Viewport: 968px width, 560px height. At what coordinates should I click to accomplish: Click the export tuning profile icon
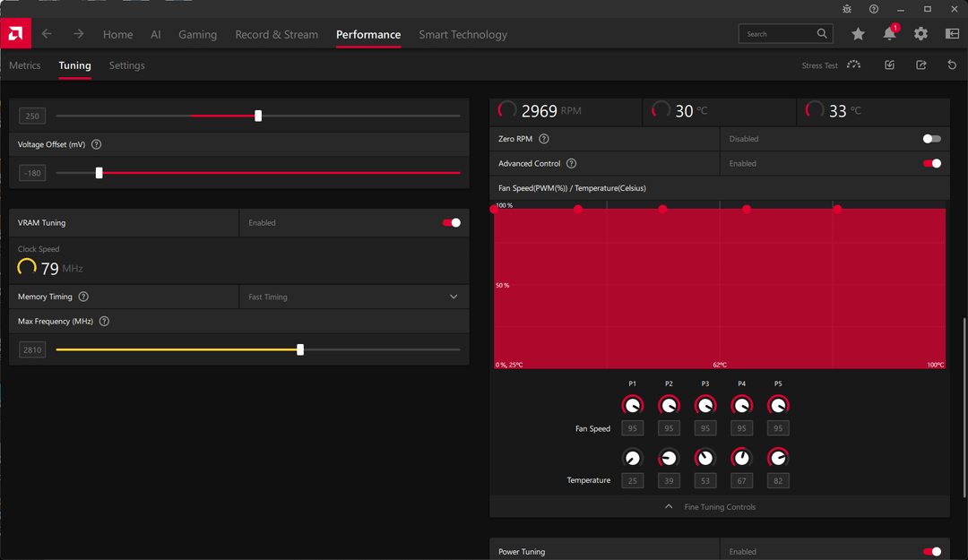click(920, 65)
